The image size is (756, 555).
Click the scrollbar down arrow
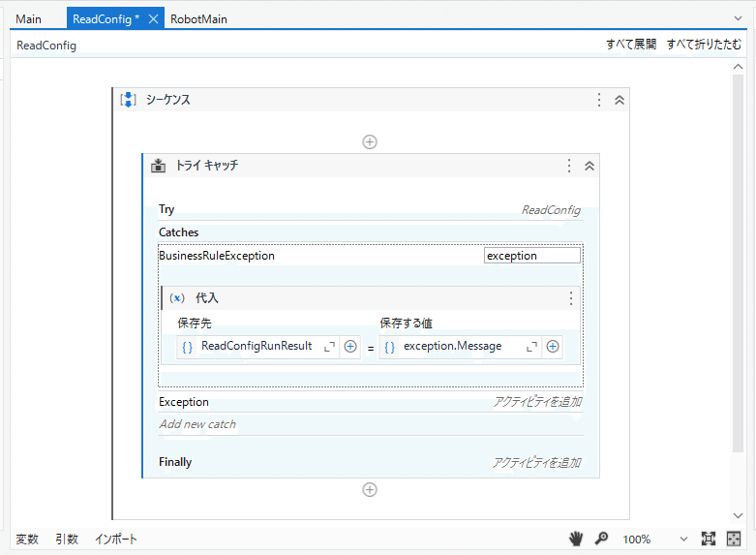pyautogui.click(x=738, y=515)
